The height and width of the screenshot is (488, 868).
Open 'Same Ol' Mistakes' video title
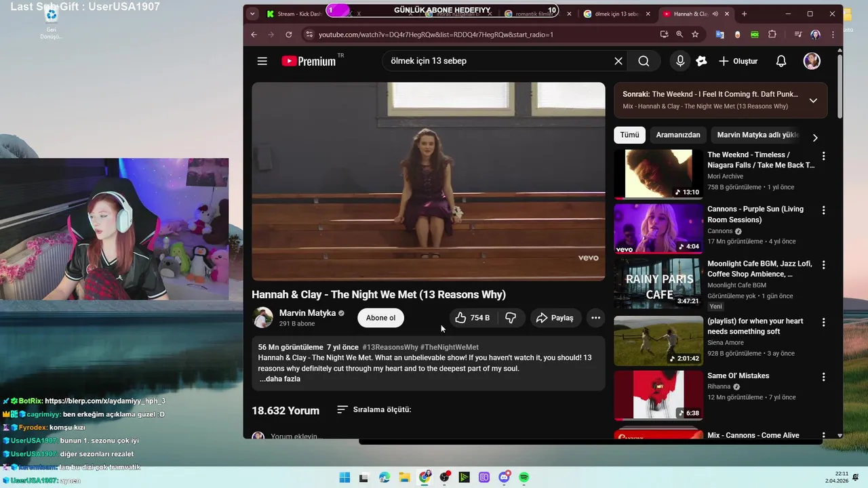pyautogui.click(x=738, y=375)
